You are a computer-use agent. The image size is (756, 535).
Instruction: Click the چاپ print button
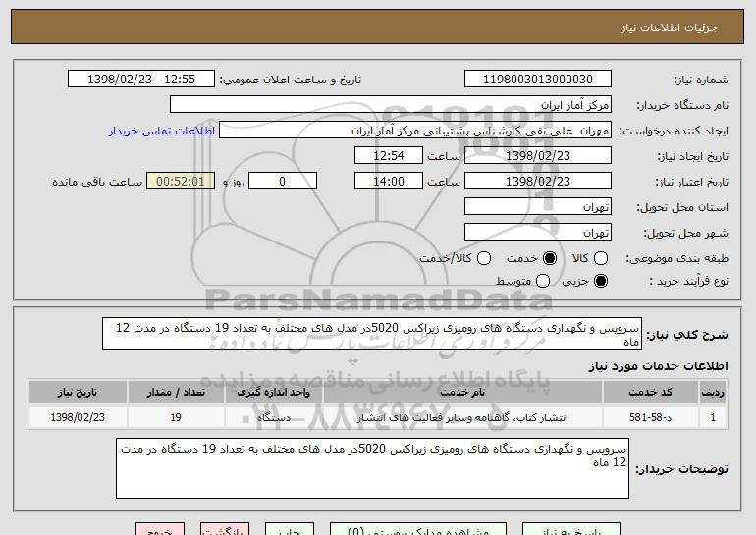pyautogui.click(x=290, y=529)
